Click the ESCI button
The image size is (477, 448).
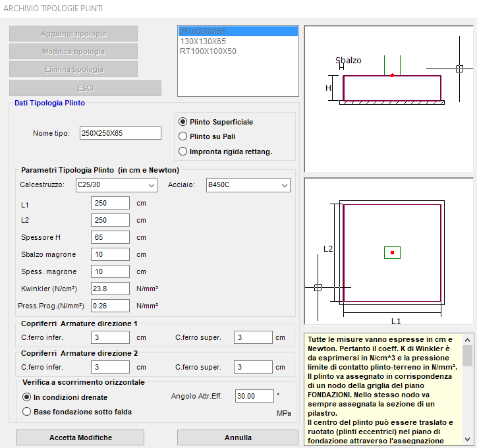pos(85,88)
